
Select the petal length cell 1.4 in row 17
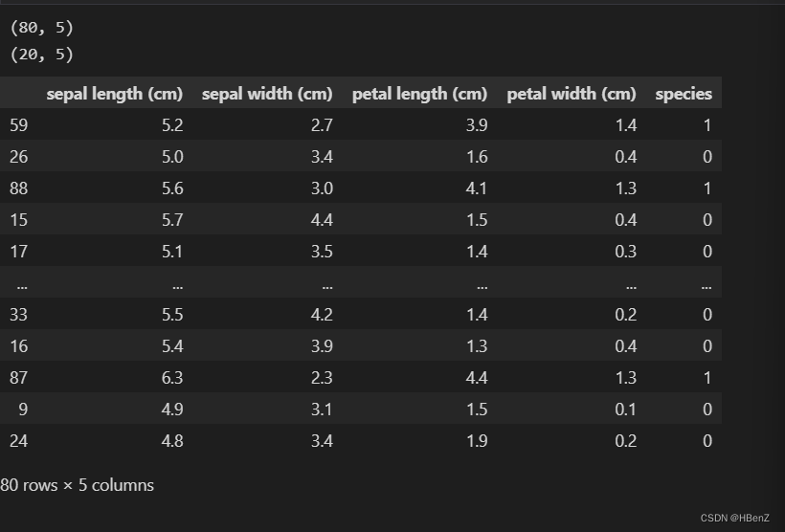click(x=477, y=252)
